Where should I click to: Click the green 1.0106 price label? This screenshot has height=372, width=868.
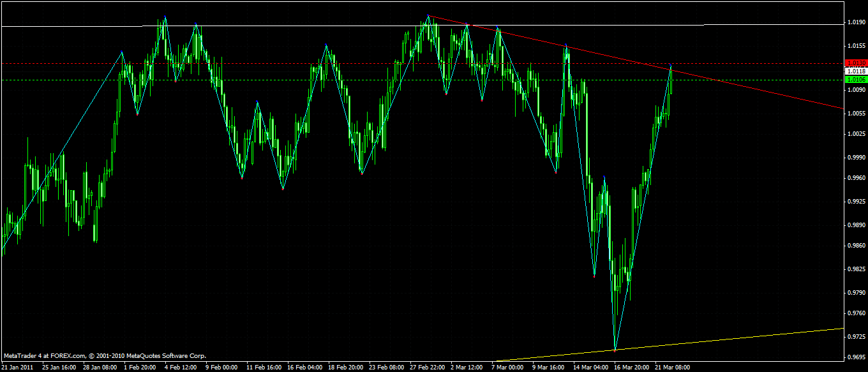tap(855, 80)
